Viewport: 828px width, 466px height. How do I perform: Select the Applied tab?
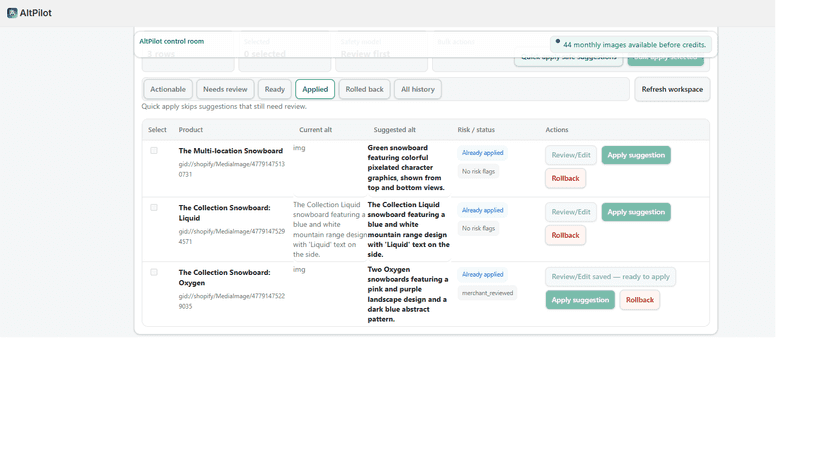(x=315, y=89)
